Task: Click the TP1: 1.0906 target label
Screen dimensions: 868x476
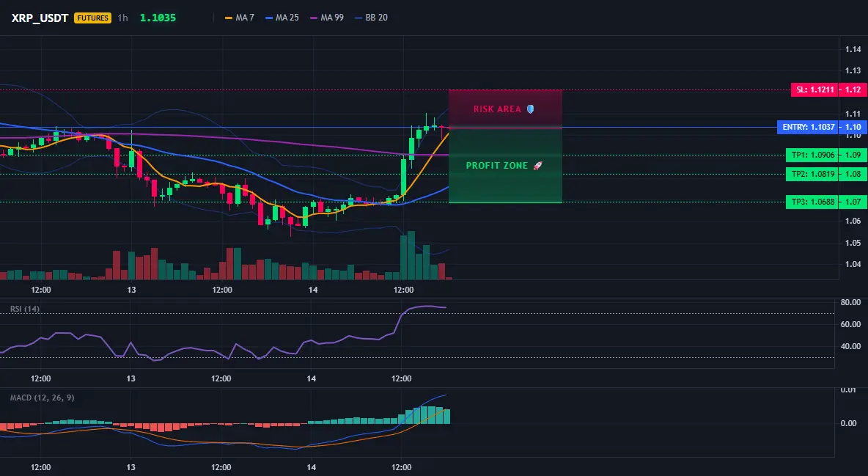Action: pos(812,155)
